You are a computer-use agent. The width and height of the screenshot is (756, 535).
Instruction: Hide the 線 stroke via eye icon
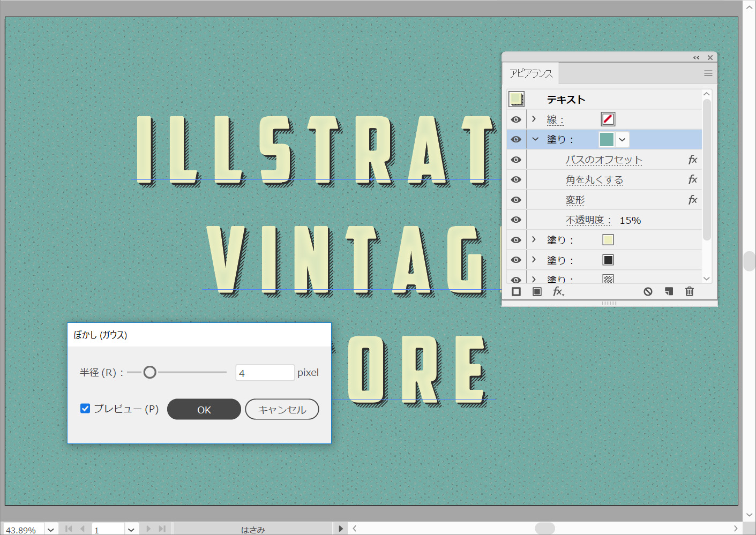click(x=516, y=119)
